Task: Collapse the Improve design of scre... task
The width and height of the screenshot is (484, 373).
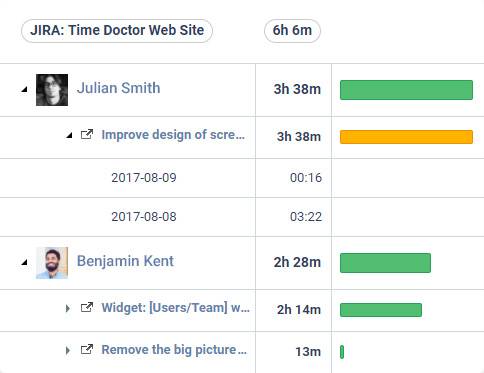Action: click(69, 135)
